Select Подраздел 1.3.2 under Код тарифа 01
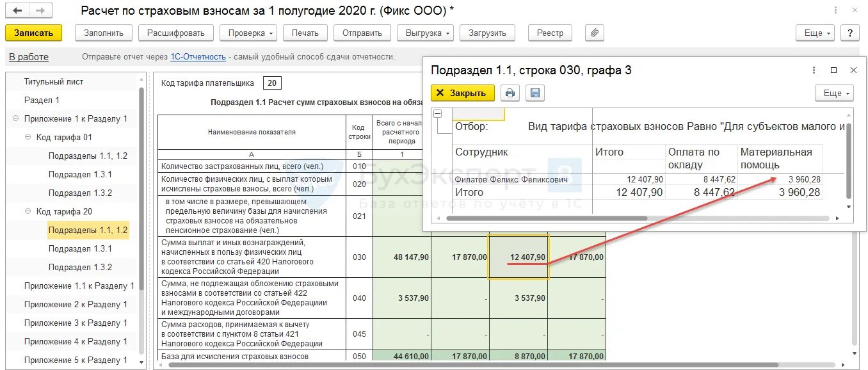 tap(81, 193)
